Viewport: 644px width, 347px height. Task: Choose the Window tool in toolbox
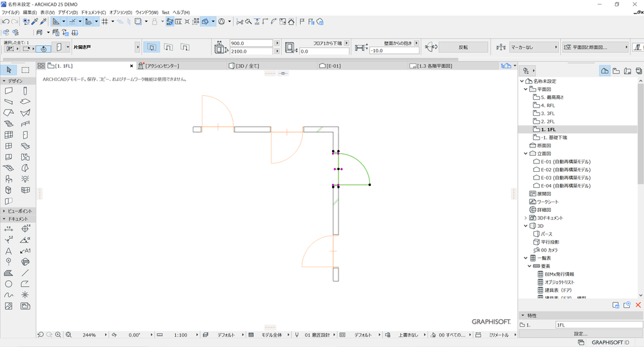point(8,146)
